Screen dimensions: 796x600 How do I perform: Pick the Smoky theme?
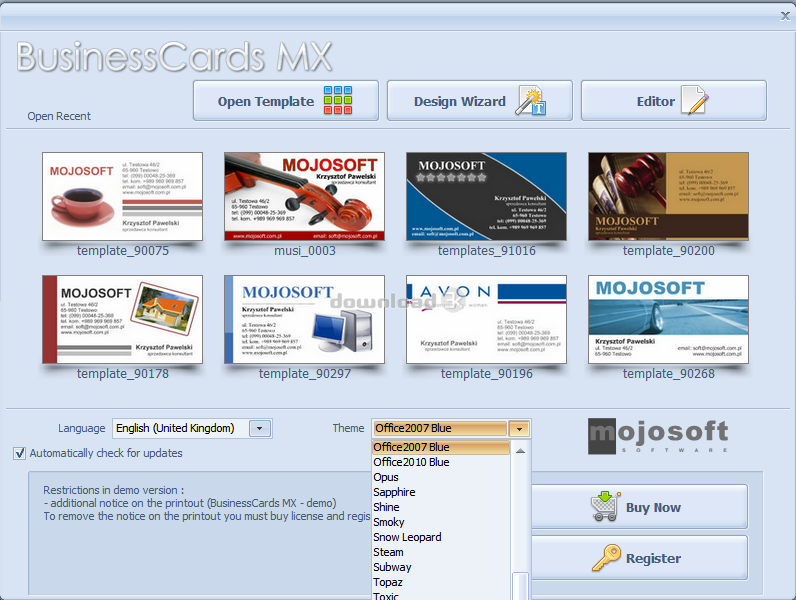(x=441, y=522)
